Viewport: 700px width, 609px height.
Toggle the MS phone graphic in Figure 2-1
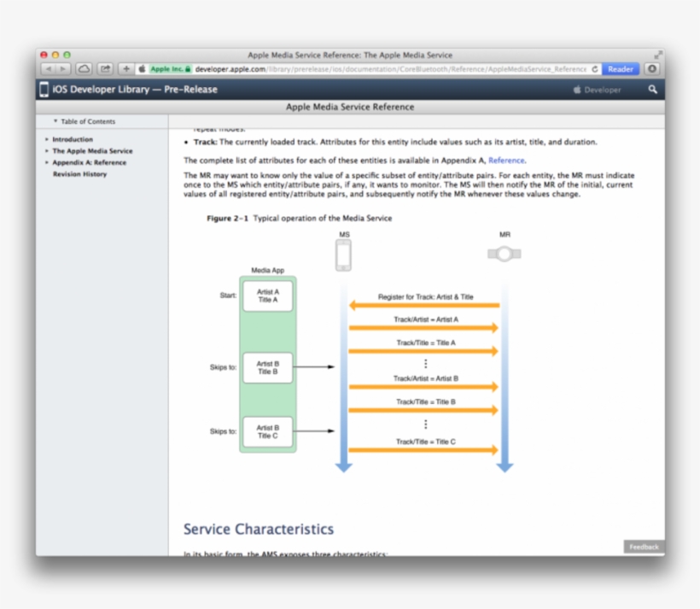(343, 253)
